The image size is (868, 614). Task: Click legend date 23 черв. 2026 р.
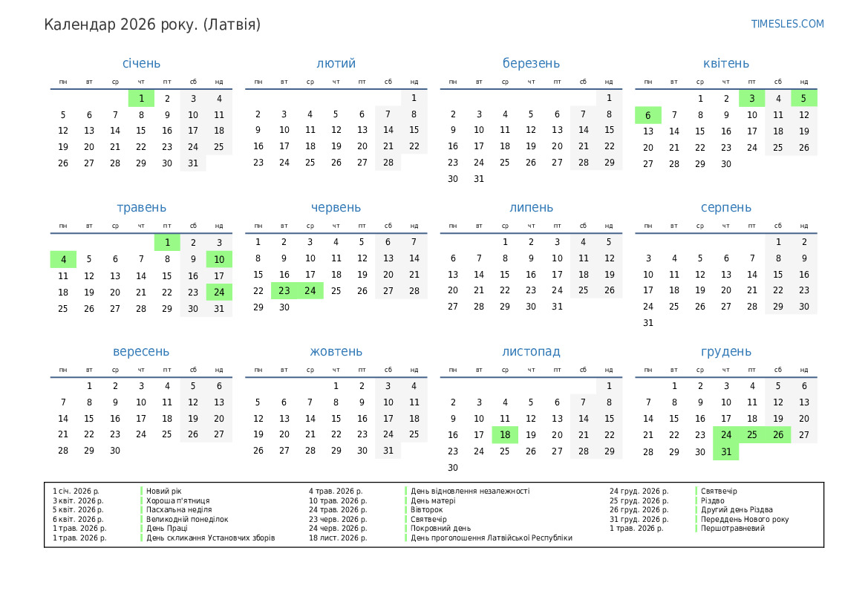(x=338, y=519)
